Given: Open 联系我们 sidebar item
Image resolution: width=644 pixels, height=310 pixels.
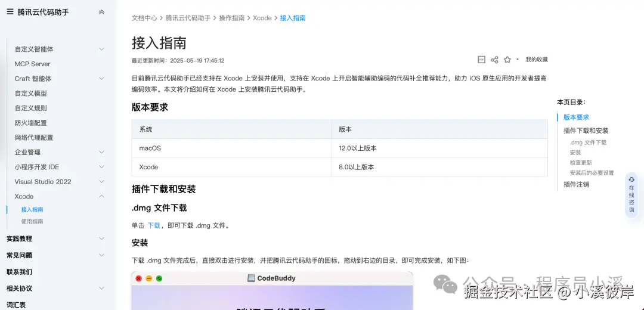Looking at the screenshot, I should coord(19,272).
